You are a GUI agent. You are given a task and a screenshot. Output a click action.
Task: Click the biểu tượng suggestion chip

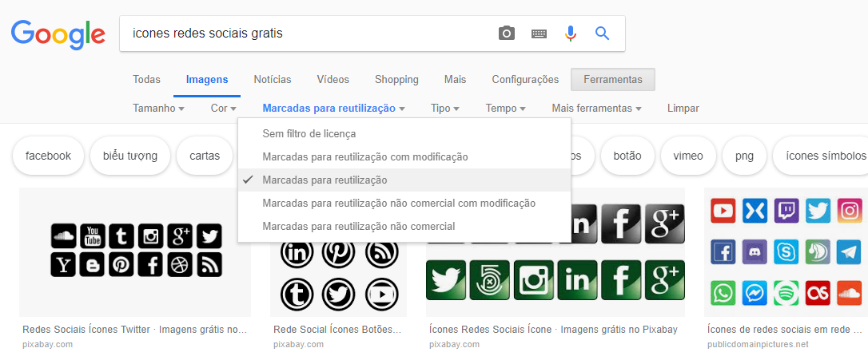pyautogui.click(x=130, y=156)
